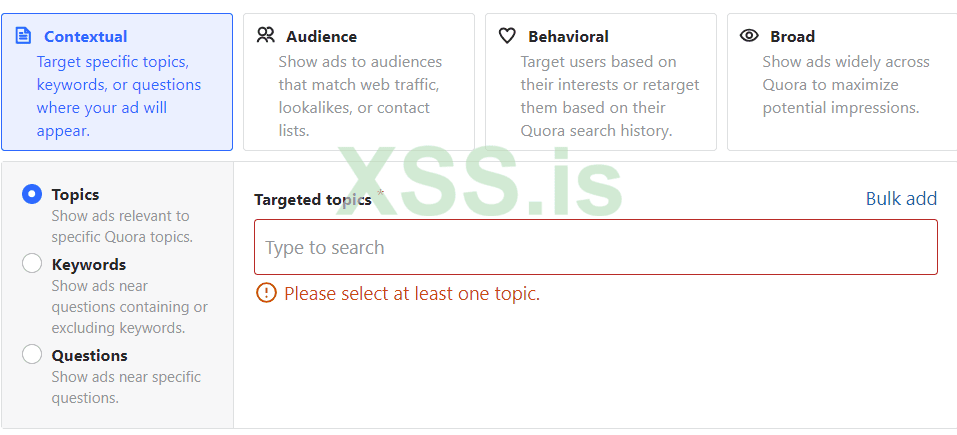Click the Targeted topics field label
Viewport: 957px width, 435px height.
(x=312, y=200)
